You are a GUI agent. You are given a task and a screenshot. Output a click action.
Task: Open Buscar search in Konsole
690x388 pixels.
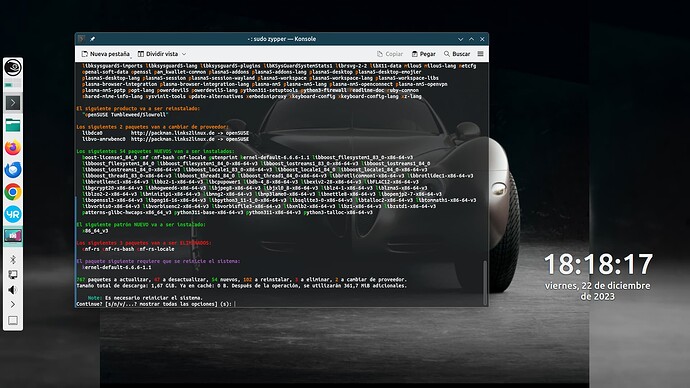tap(457, 54)
